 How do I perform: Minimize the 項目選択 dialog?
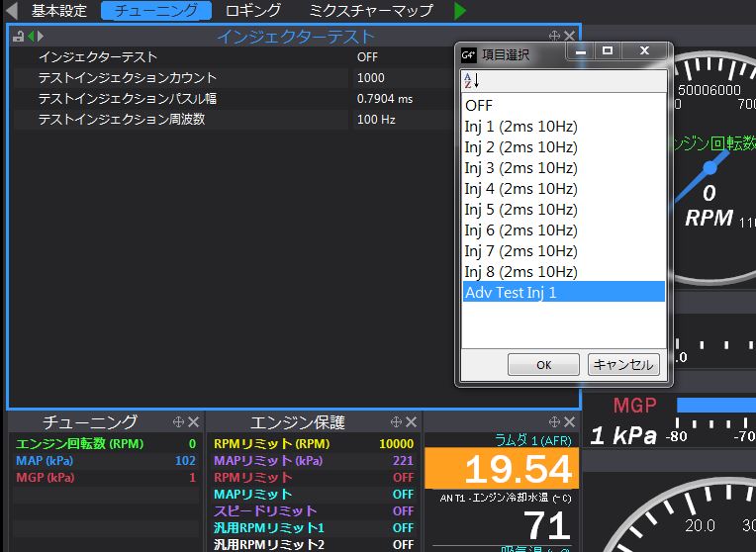coord(581,51)
